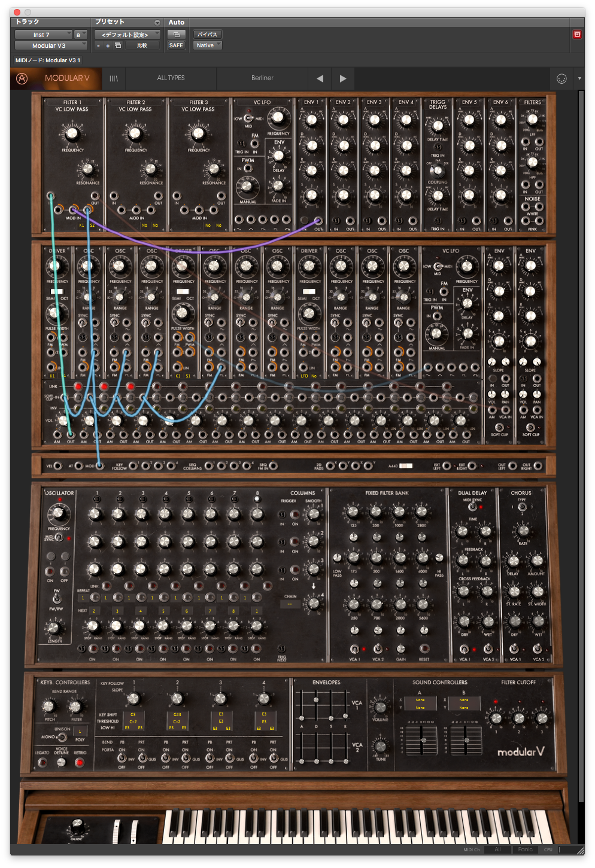
Task: Click the VOICE DETUNE button
Action: tap(61, 762)
